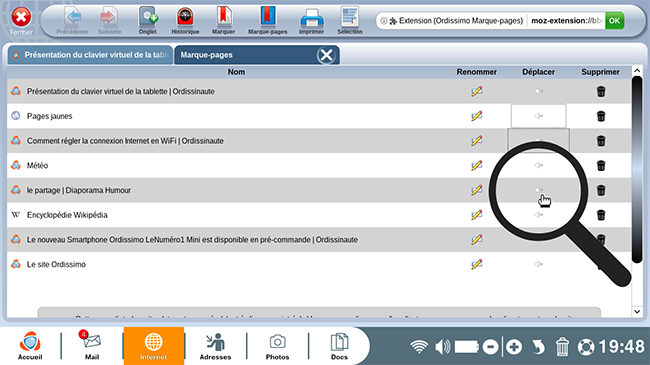
Task: Click the red Fermer close button
Action: point(21,18)
